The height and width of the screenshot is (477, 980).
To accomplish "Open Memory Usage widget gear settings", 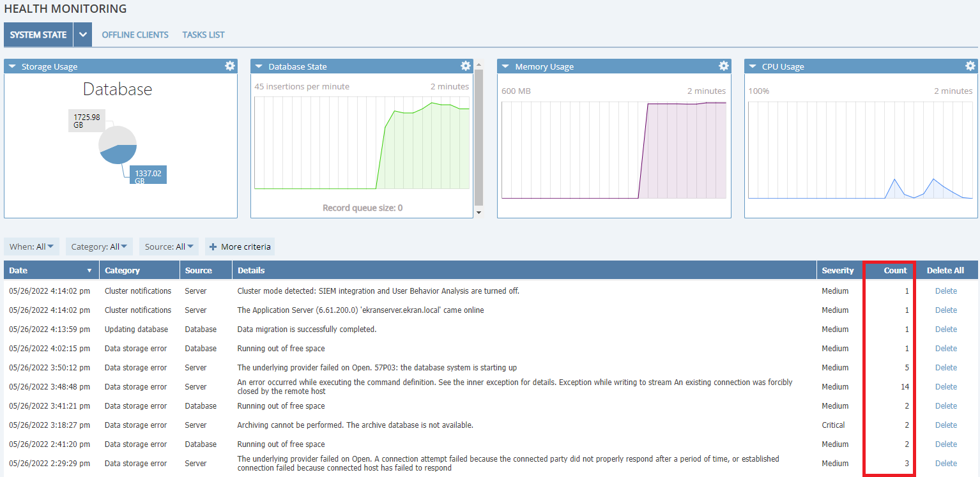I will [723, 66].
